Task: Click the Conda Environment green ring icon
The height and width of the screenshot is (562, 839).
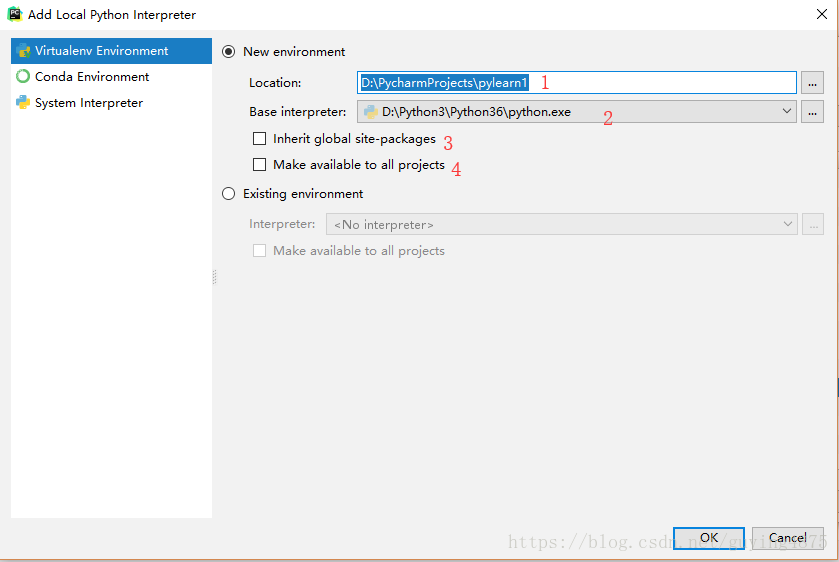Action: (23, 77)
